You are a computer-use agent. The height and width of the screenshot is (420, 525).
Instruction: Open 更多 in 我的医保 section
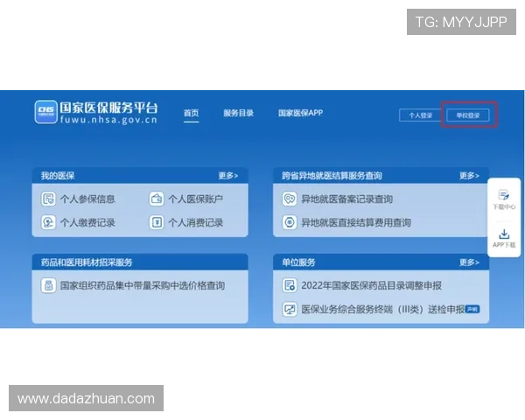228,176
